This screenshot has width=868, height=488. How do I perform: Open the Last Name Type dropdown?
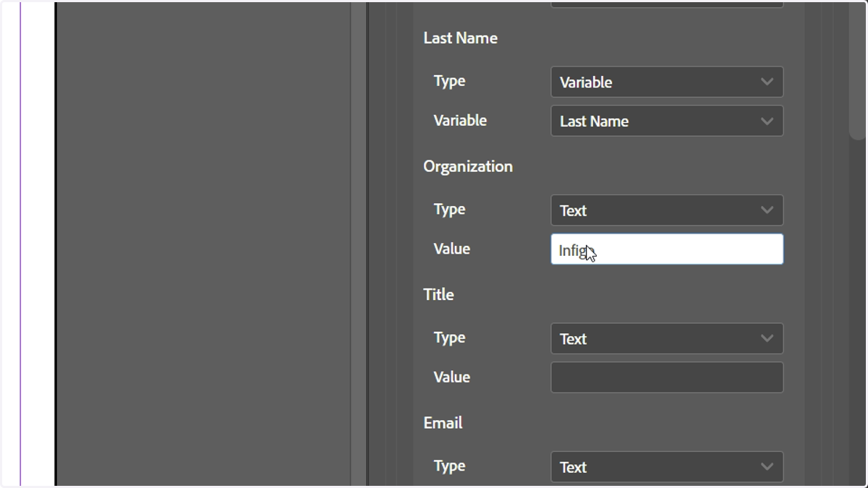[667, 82]
